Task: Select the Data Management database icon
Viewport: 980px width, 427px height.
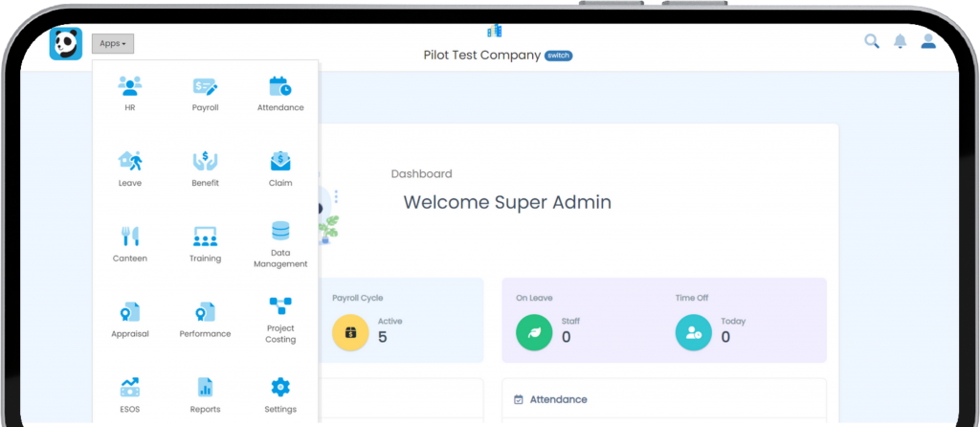Action: click(x=280, y=232)
